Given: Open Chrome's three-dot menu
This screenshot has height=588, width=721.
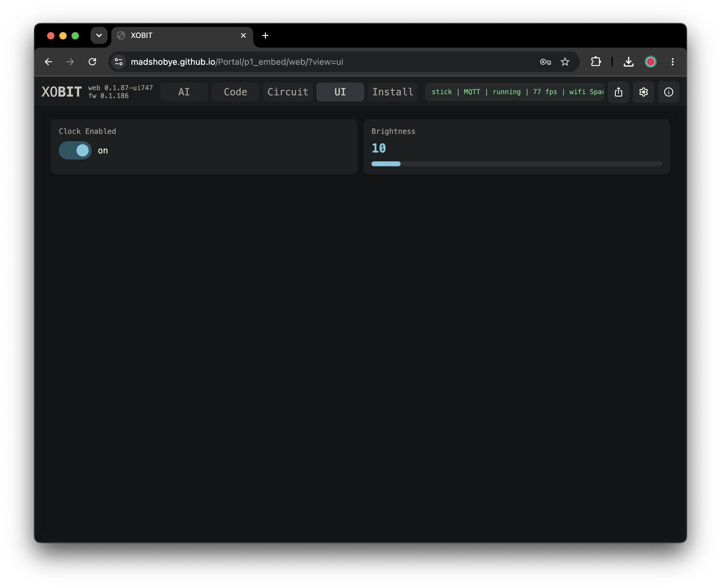Looking at the screenshot, I should pyautogui.click(x=673, y=62).
